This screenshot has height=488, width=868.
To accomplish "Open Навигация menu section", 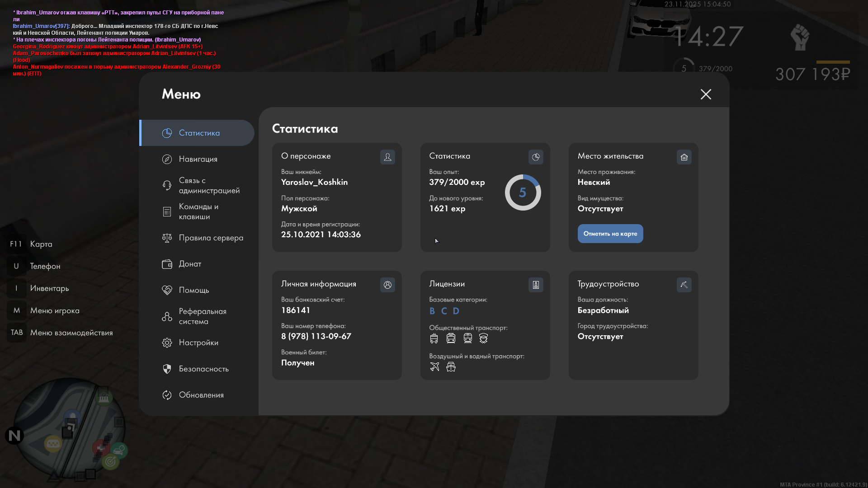I will click(x=198, y=159).
